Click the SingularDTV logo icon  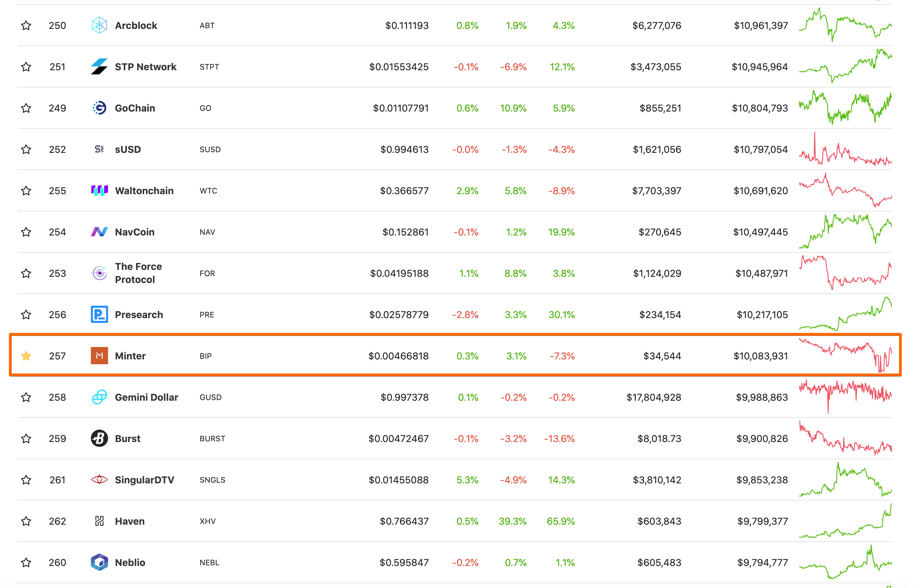tap(99, 480)
